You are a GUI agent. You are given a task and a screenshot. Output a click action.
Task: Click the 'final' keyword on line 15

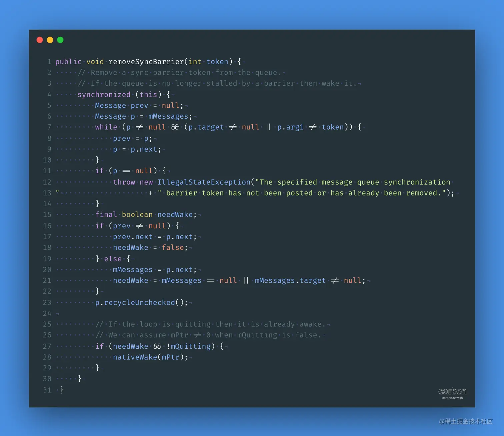106,215
